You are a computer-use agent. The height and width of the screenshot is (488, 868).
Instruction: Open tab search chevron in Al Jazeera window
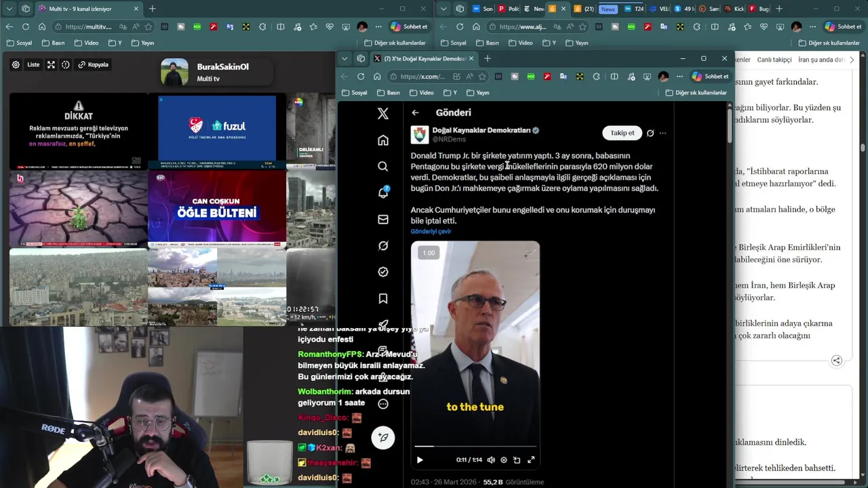point(443,9)
